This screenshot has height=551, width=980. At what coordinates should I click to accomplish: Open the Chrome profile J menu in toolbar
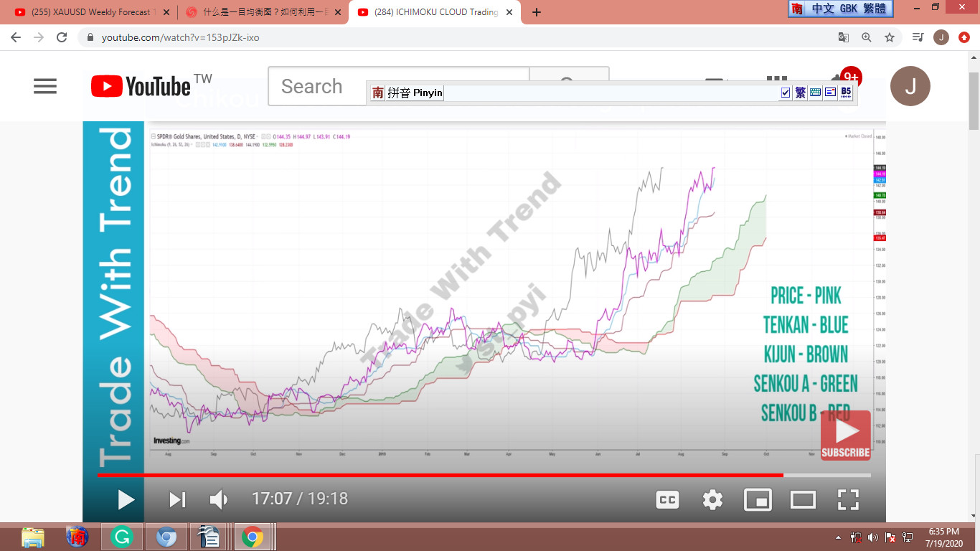[941, 37]
